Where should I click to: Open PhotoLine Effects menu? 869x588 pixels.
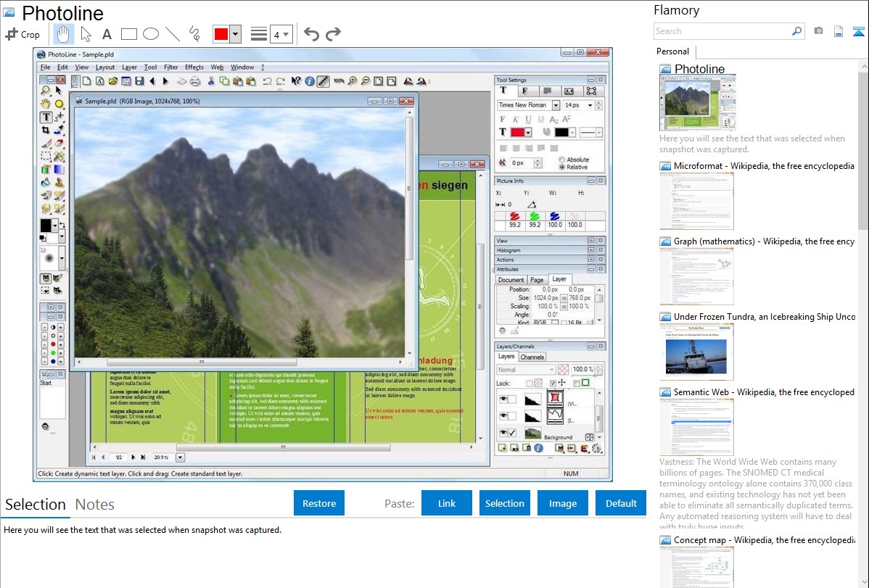pos(194,67)
